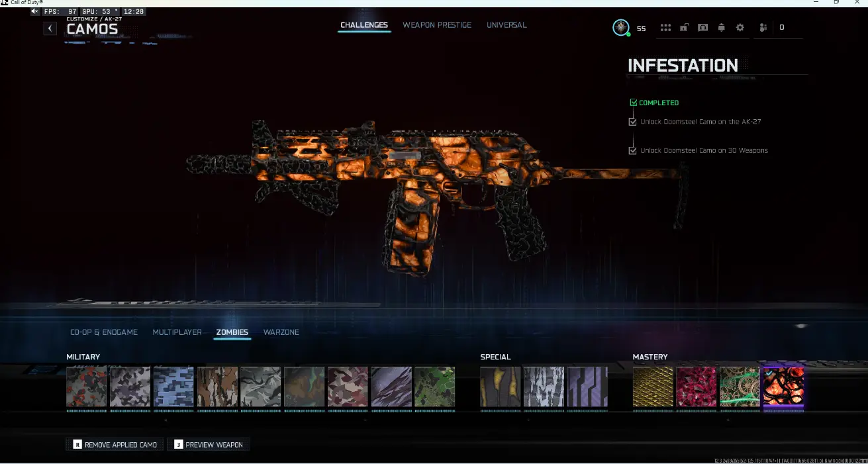This screenshot has width=868, height=464.
Task: Click the SPECIAL section heading
Action: point(495,357)
